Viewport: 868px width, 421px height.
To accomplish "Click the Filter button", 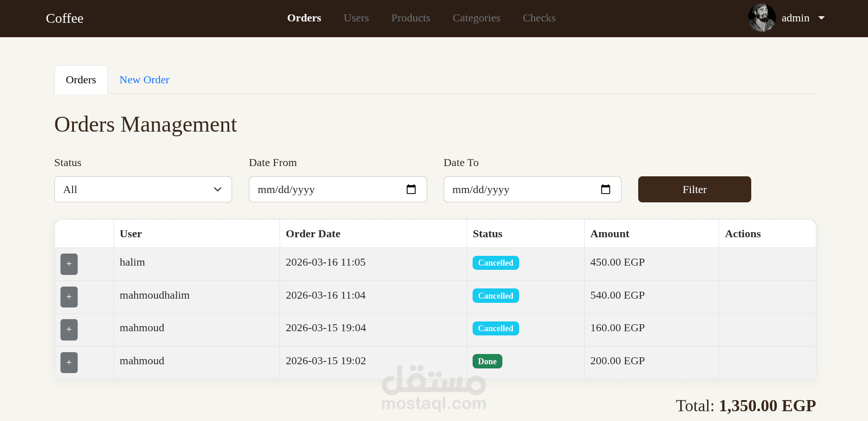I will [694, 189].
